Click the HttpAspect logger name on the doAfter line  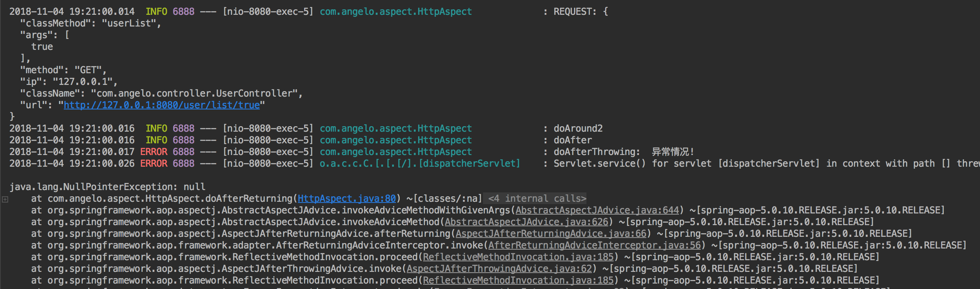tap(395, 140)
